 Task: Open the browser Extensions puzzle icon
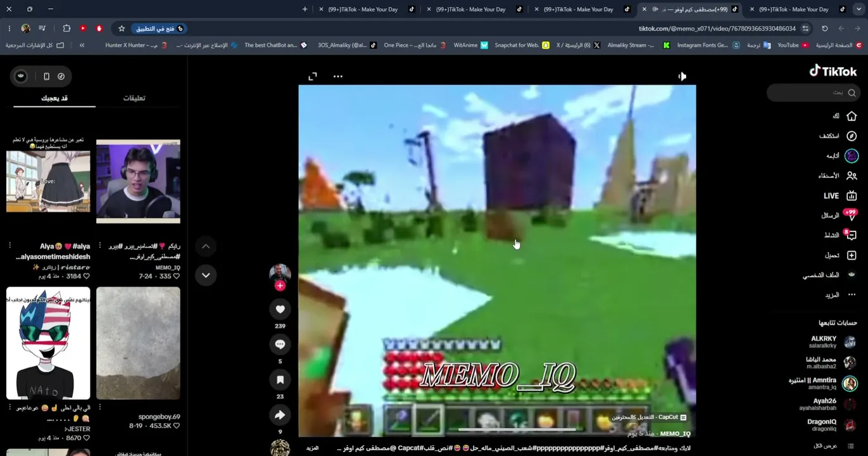(66, 28)
